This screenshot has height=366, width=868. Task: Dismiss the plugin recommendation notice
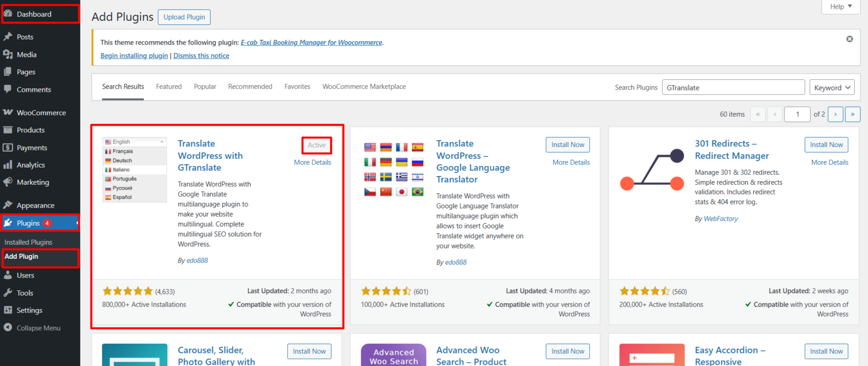pos(849,39)
